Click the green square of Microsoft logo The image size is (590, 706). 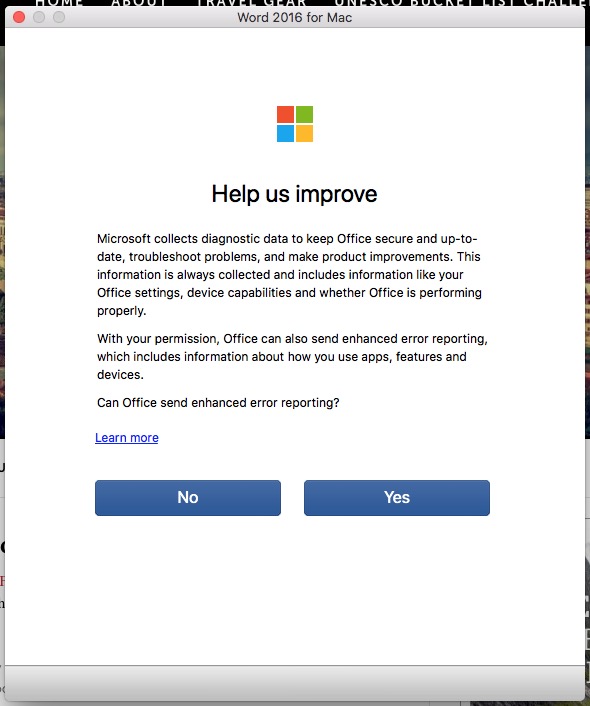tap(304, 114)
